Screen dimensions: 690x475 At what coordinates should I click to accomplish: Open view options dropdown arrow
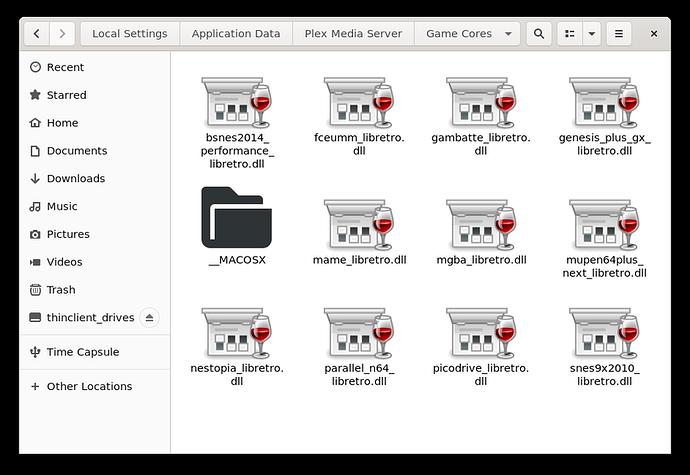coord(592,34)
